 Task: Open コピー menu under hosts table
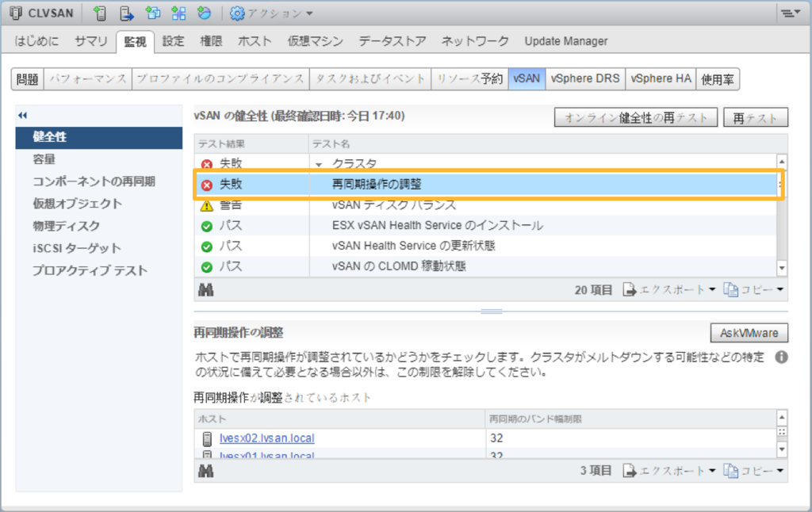[753, 471]
